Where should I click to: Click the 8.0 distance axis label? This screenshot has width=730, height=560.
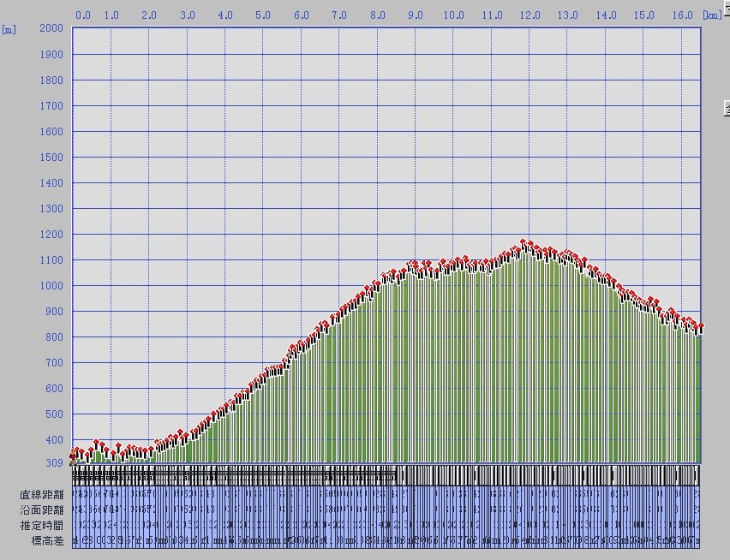(378, 15)
